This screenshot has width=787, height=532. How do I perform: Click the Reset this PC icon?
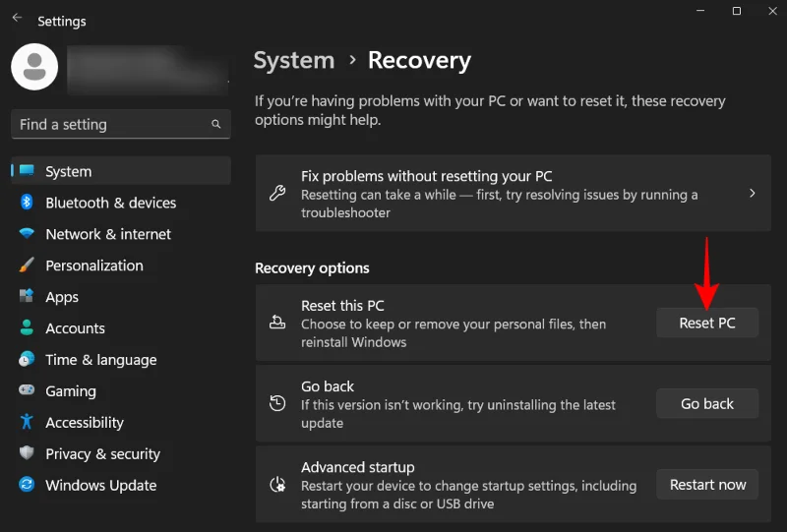click(x=277, y=323)
